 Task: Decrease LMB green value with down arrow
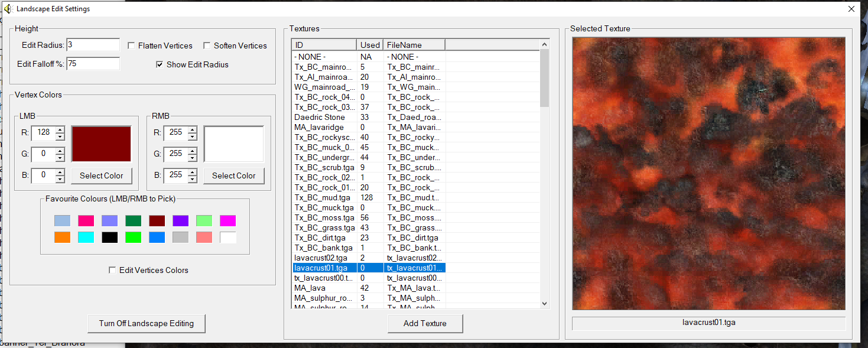60,158
